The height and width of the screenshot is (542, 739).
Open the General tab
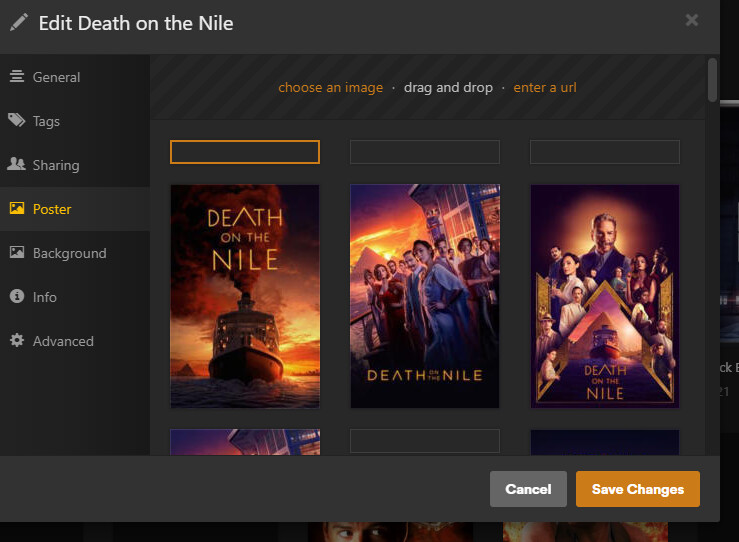[75, 77]
